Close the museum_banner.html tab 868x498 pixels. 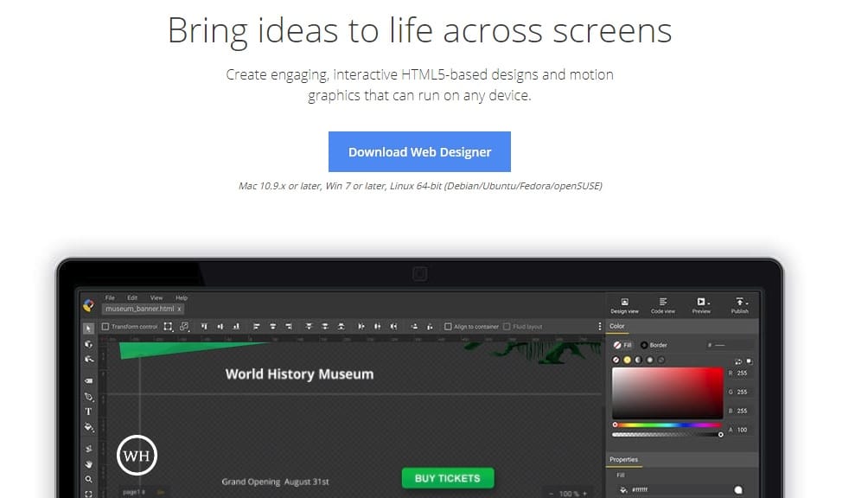pos(179,310)
